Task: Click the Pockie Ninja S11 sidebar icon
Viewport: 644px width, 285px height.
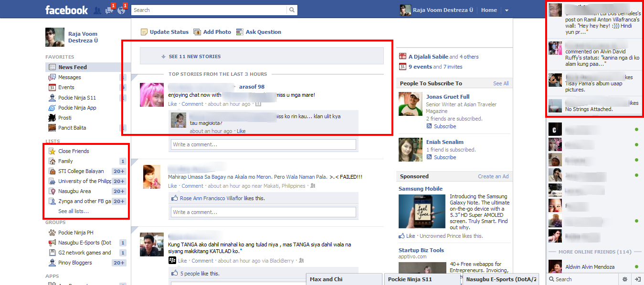Action: pos(53,98)
